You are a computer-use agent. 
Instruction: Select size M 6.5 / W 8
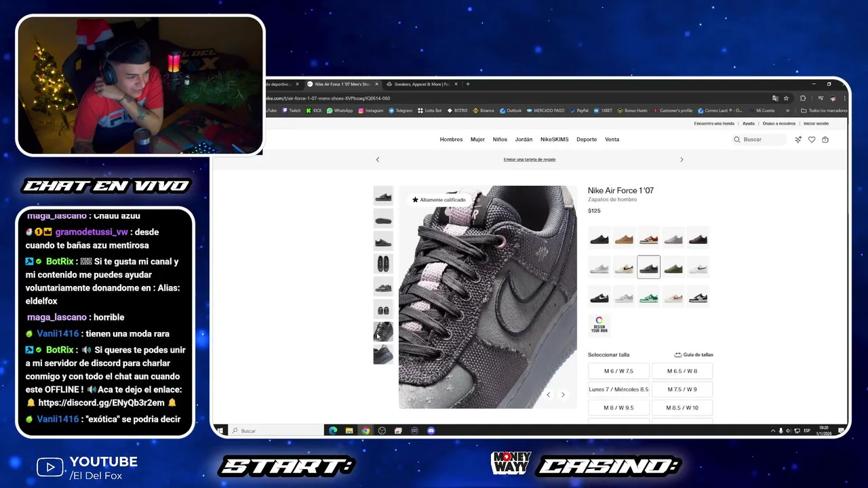[682, 371]
